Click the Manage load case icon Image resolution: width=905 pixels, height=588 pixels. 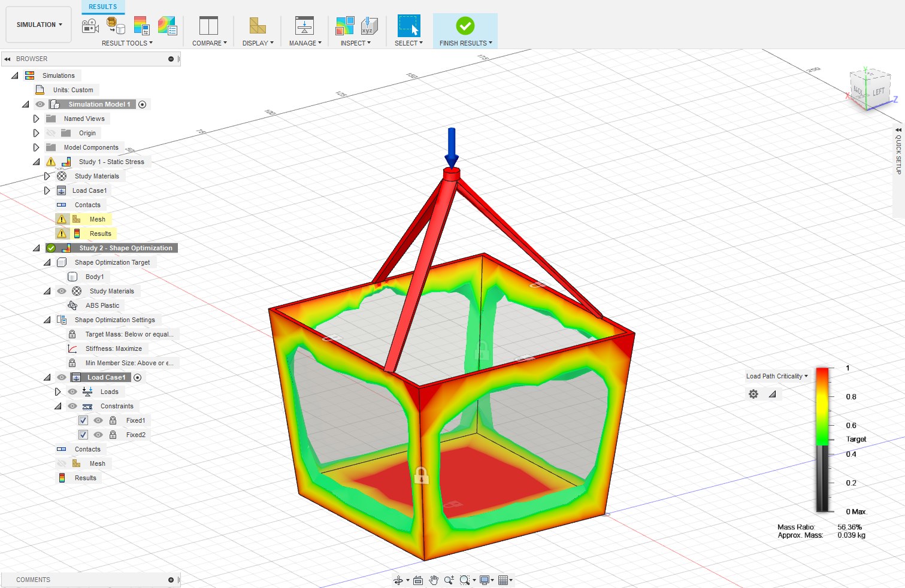(305, 26)
